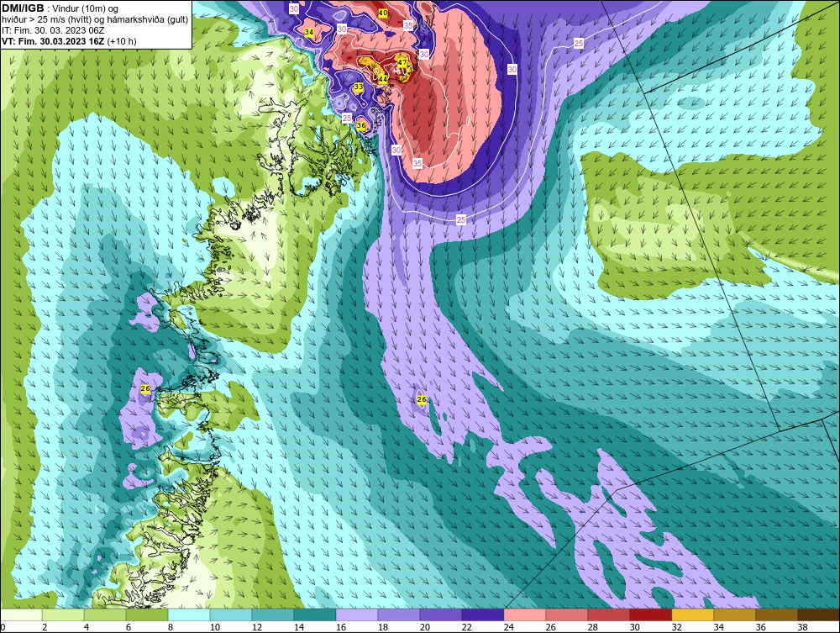Pick the legend swatch between 6 and 8
Viewport: 840px width, 633px height.
point(147,615)
